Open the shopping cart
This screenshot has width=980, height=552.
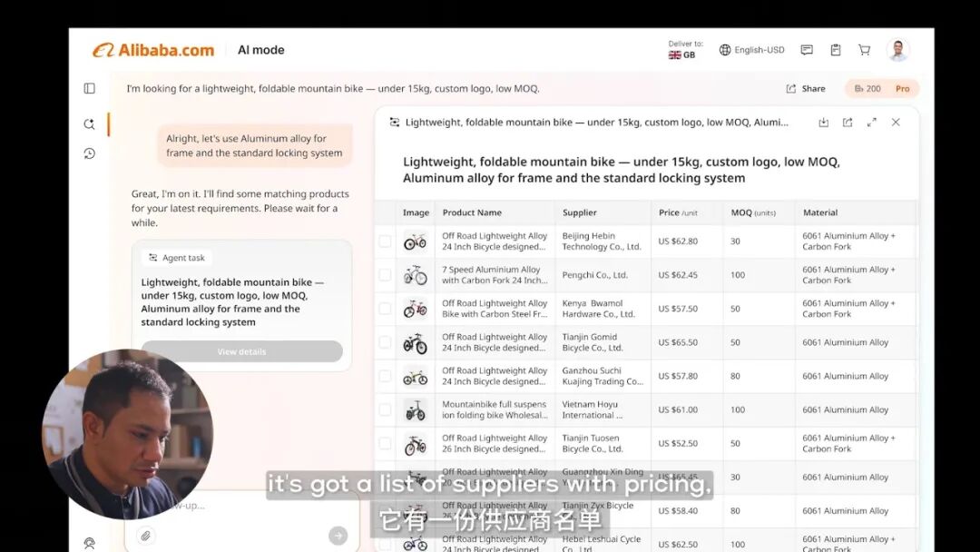(864, 50)
